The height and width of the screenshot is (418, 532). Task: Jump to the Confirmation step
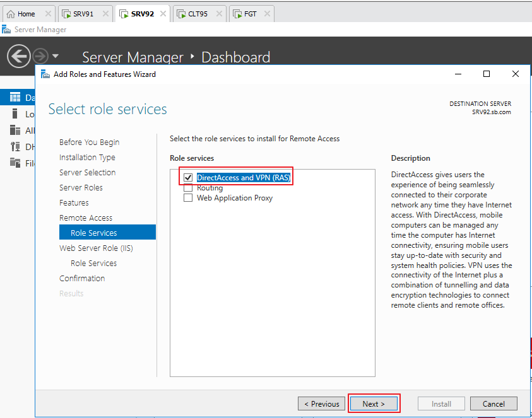(x=82, y=278)
